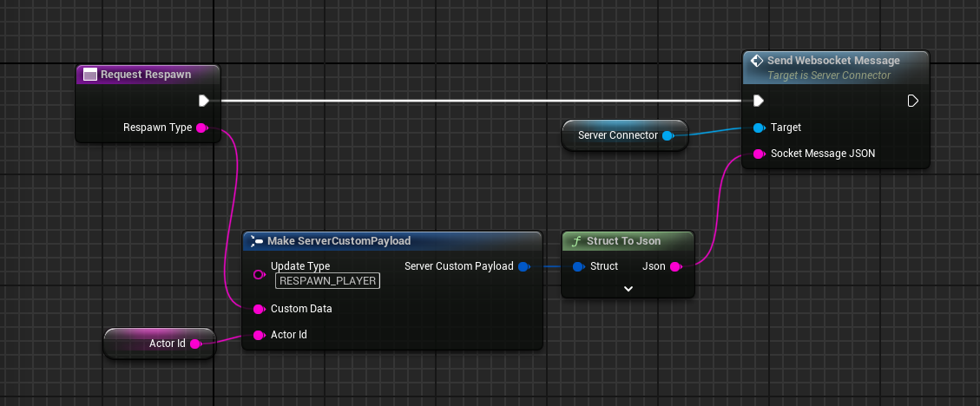Click the Struct To Json function icon

click(576, 241)
